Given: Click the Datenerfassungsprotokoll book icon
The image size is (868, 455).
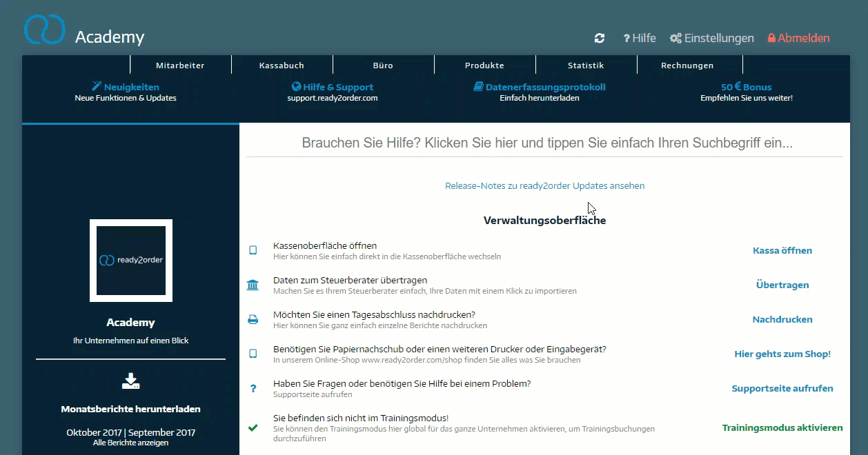Looking at the screenshot, I should click(478, 87).
